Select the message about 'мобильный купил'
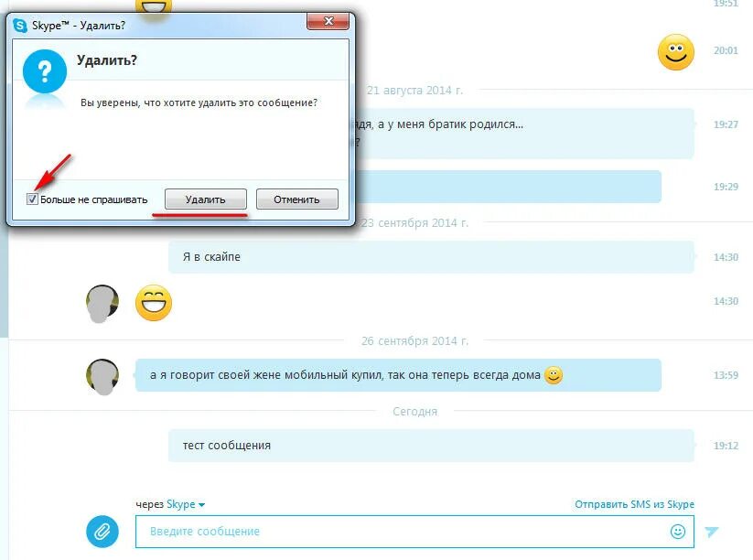Image resolution: width=753 pixels, height=560 pixels. [x=398, y=375]
